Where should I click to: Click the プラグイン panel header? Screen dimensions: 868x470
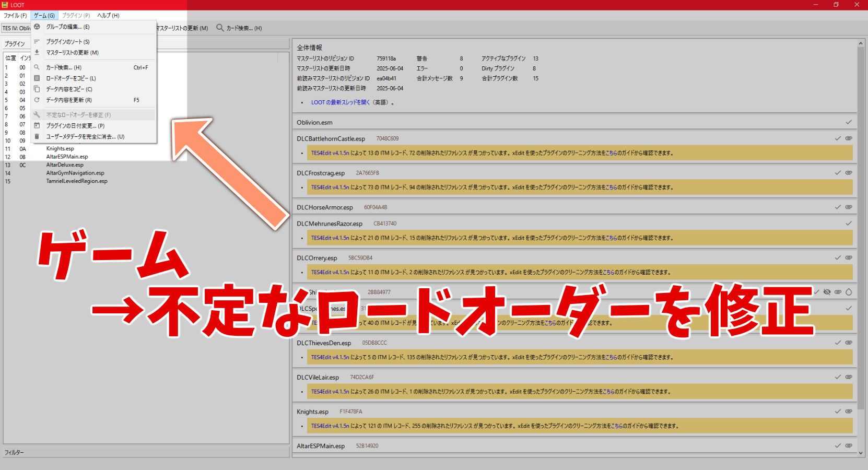(x=146, y=44)
